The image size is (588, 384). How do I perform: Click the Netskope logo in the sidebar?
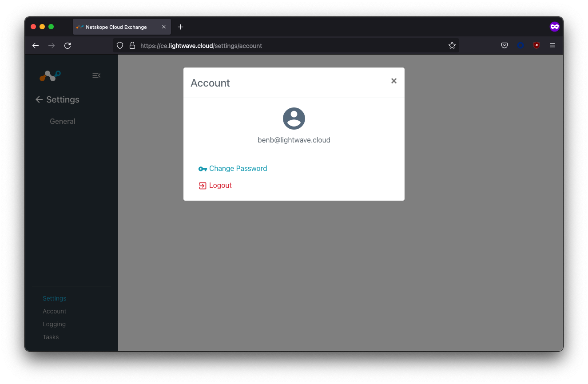point(50,76)
